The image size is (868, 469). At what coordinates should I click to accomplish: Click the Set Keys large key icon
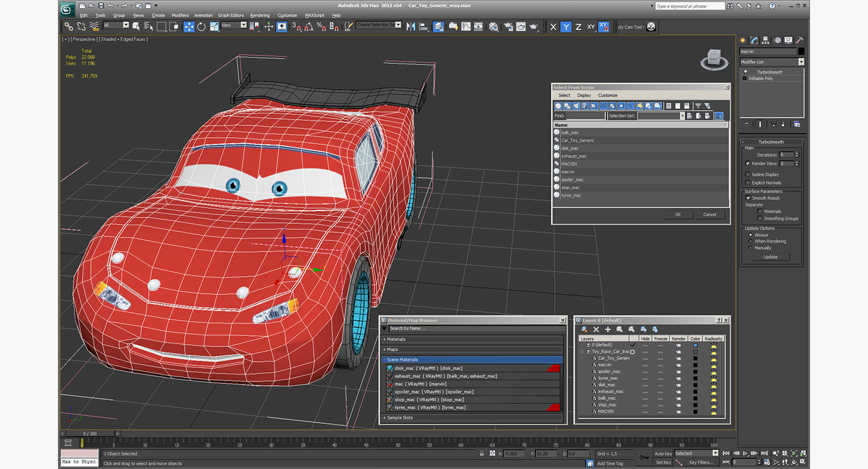[x=645, y=457]
